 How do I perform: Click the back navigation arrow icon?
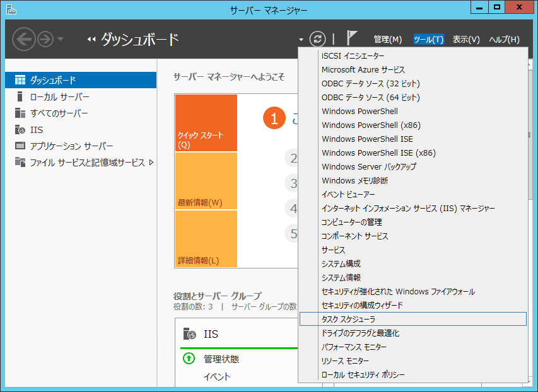tap(24, 40)
